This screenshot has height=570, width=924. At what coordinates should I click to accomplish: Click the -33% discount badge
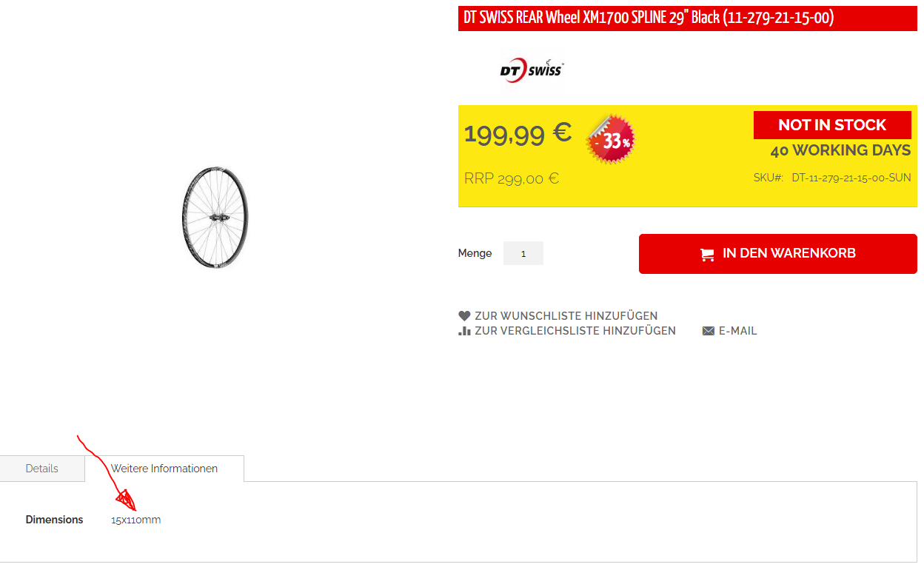point(611,139)
